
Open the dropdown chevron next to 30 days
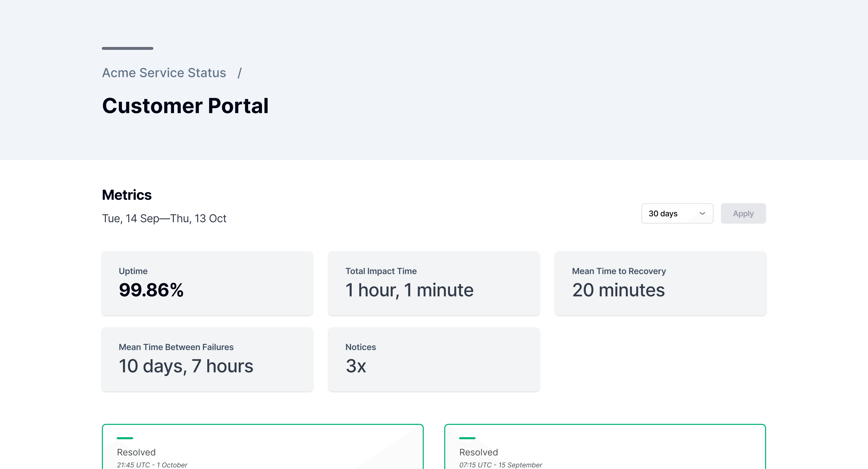[x=703, y=213]
